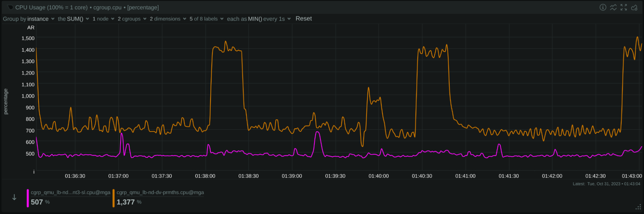Click the add-chart-to-dashboard icon
This screenshot has height=214, width=644.
(634, 7)
